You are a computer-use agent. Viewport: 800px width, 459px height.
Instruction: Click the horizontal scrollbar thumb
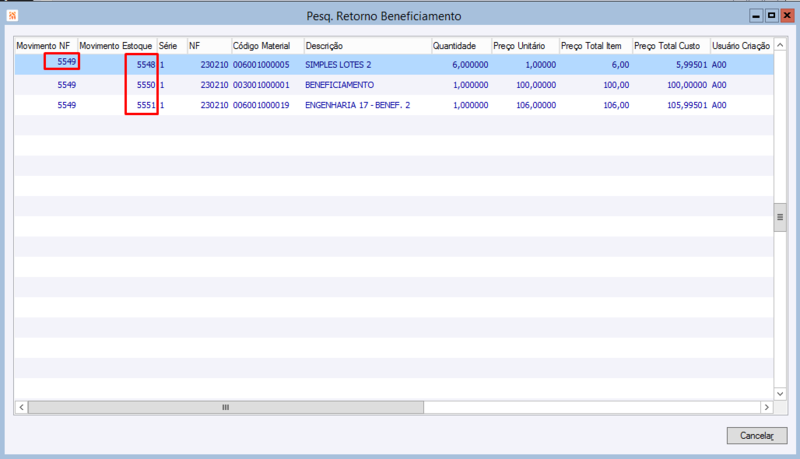point(226,407)
